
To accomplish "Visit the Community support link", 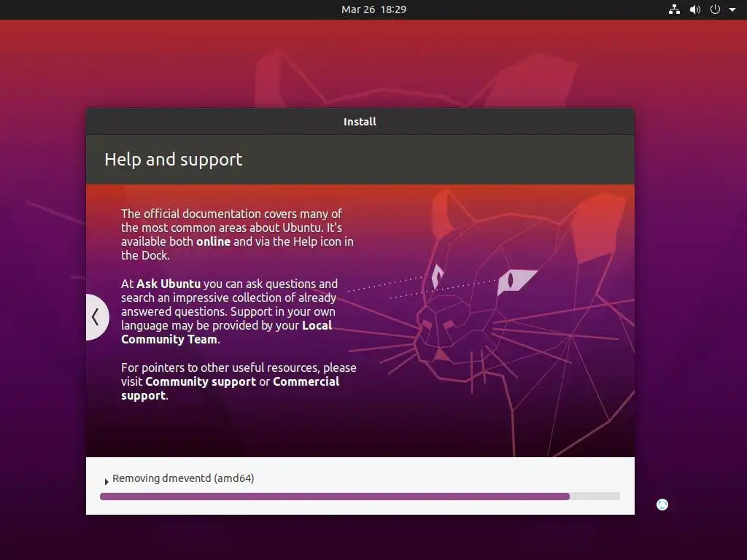I will point(201,381).
